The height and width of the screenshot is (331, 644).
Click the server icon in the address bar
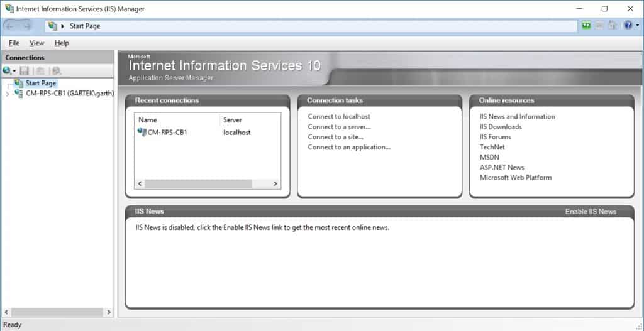point(52,26)
